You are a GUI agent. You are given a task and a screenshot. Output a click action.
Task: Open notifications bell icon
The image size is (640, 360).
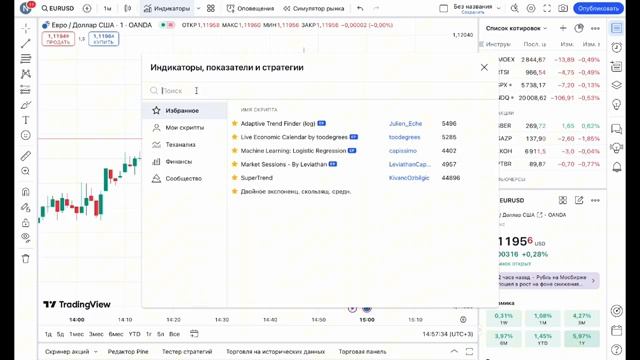point(616,167)
